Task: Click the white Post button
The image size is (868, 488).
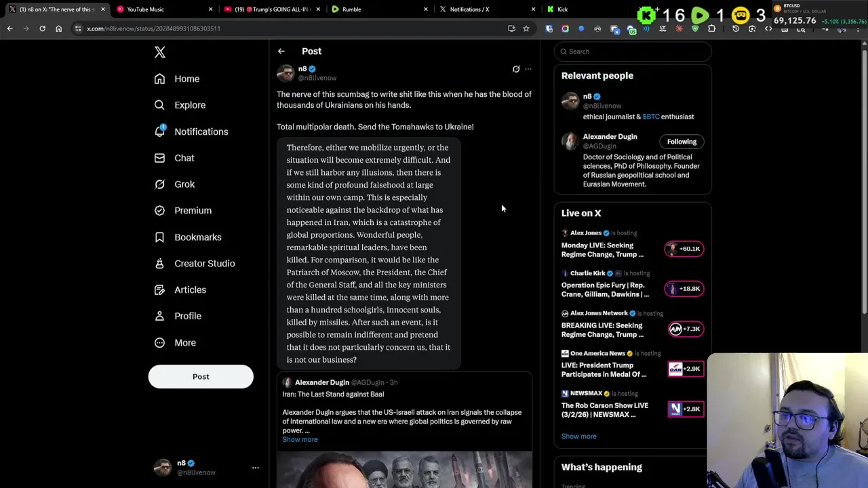Action: coord(201,377)
